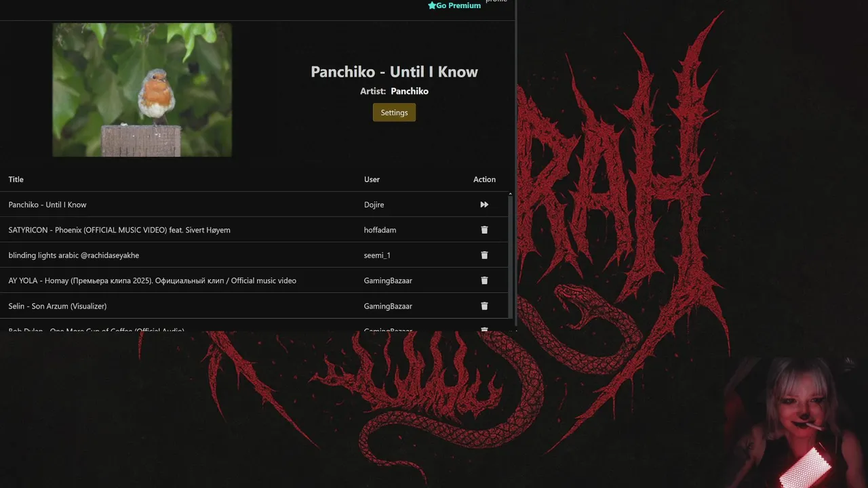This screenshot has width=868, height=488.
Task: Click the Dojire username
Action: pos(374,205)
